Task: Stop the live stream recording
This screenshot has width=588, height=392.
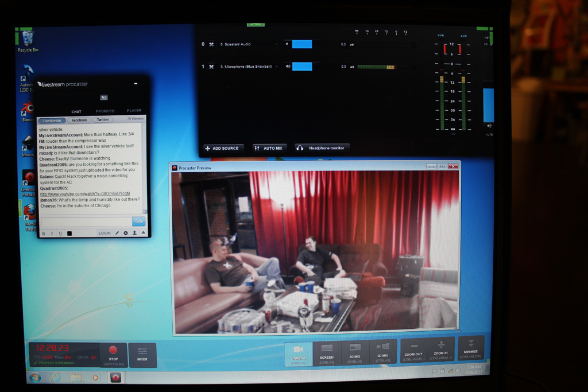Action: pyautogui.click(x=113, y=353)
